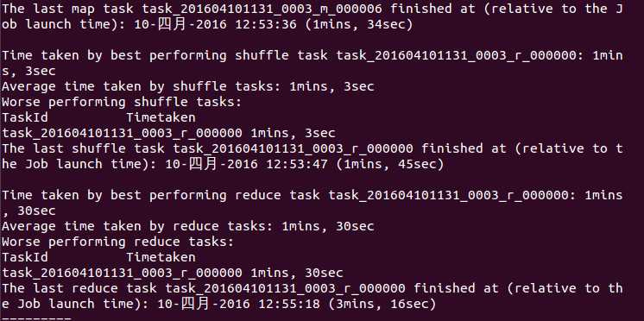The height and width of the screenshot is (321, 644).
Task: Click the first 'Timetaken' column header
Action: [x=161, y=118]
